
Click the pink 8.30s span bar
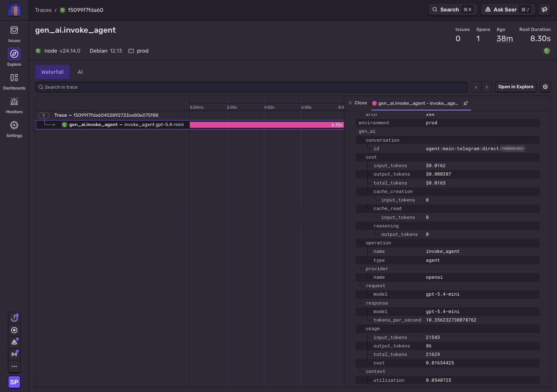point(267,125)
